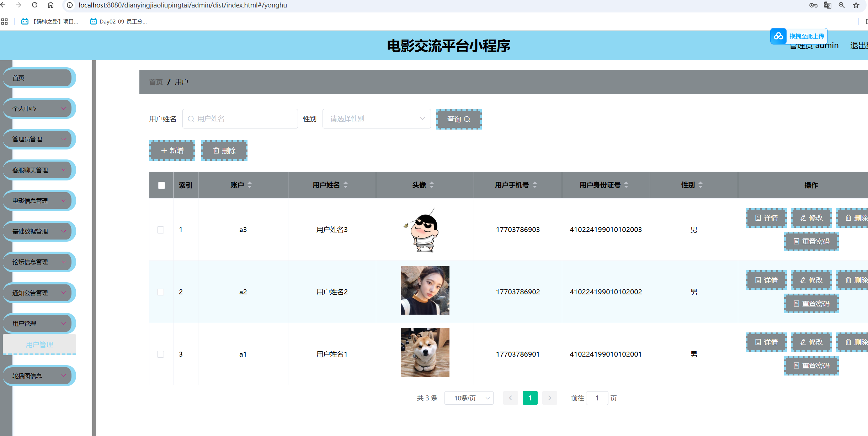The image size is (868, 436).
Task: Focus the 用户姓名 search input
Action: [x=240, y=119]
